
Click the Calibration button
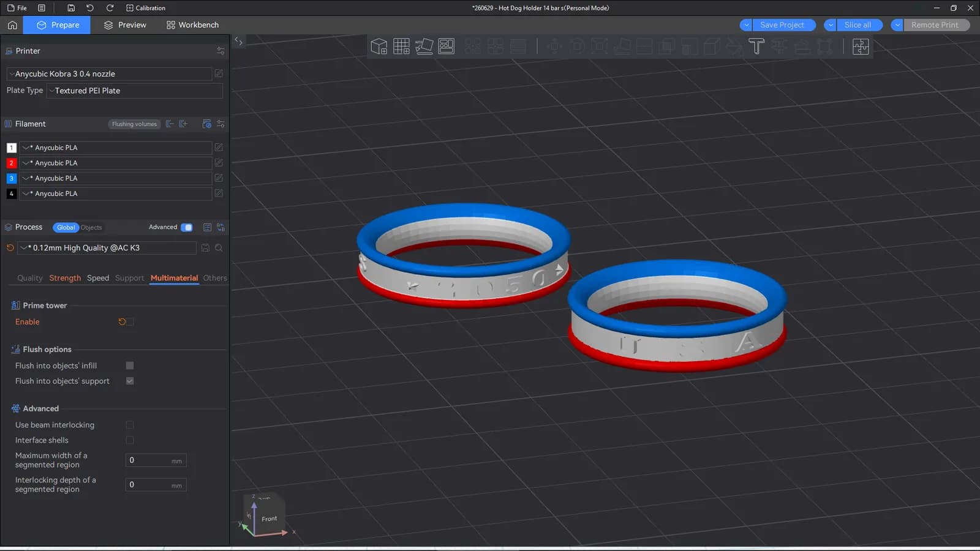click(x=146, y=8)
